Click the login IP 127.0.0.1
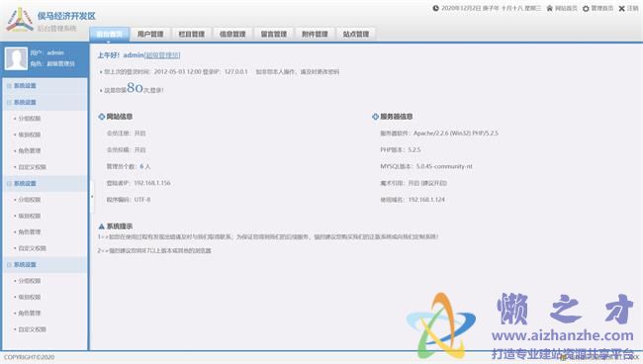643x364 pixels. (x=235, y=72)
